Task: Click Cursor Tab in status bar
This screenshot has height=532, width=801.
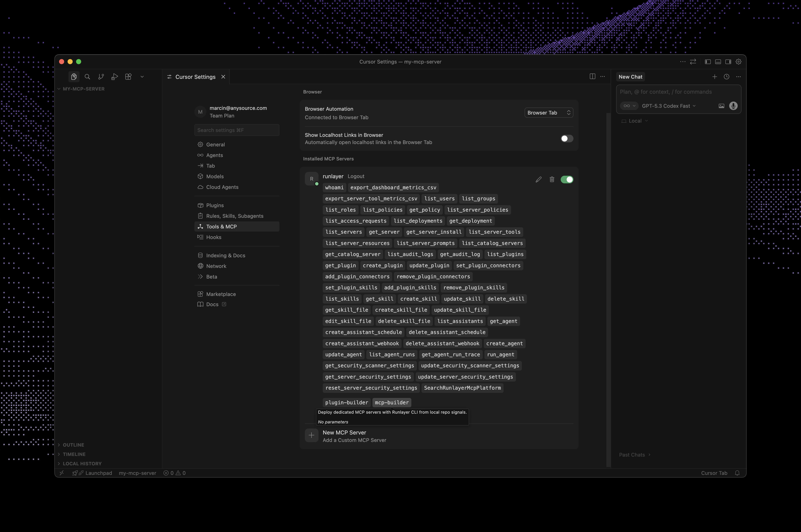Action: [x=714, y=473]
